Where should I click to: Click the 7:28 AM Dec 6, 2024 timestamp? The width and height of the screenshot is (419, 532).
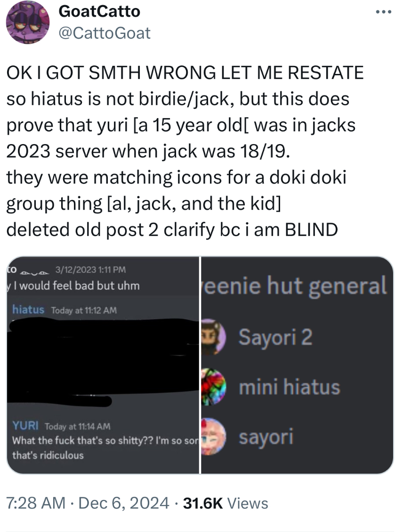click(88, 503)
